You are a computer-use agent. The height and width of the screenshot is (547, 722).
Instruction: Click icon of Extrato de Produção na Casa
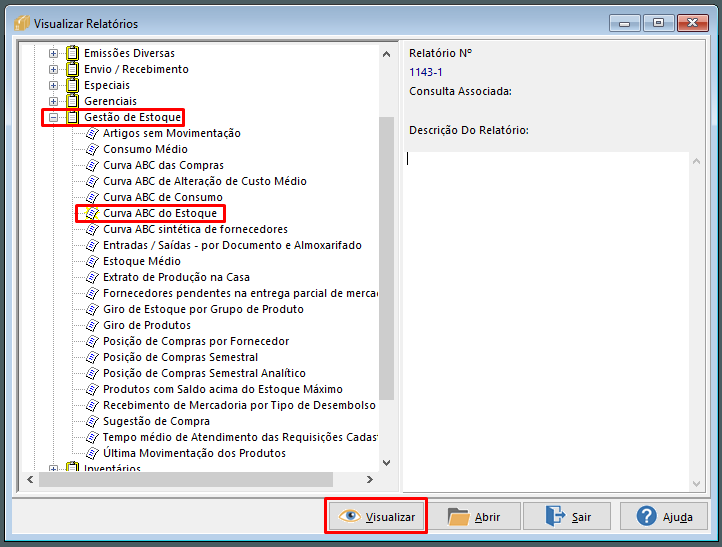tap(93, 277)
